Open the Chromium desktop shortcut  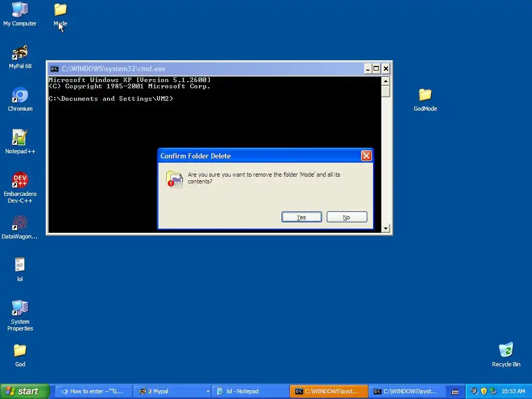tap(20, 99)
